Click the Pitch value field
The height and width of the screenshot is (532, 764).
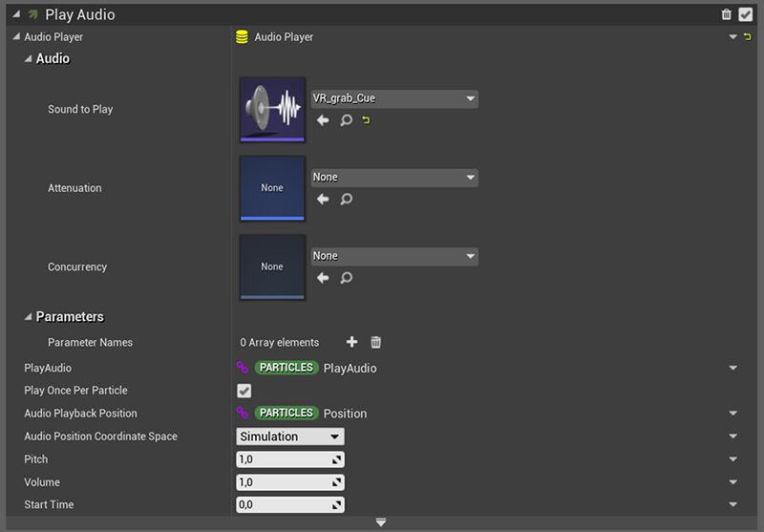pyautogui.click(x=283, y=459)
